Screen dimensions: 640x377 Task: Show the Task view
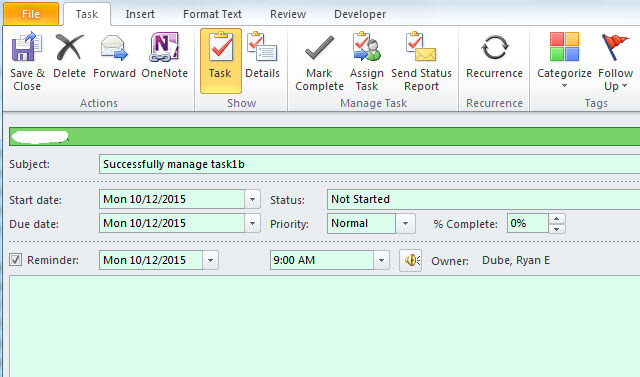click(x=220, y=61)
